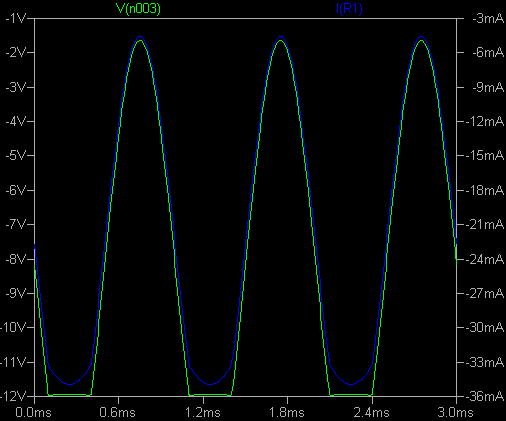Click the blue current trough near 1.25ms
Image resolution: width=506 pixels, height=421 pixels.
(x=211, y=384)
